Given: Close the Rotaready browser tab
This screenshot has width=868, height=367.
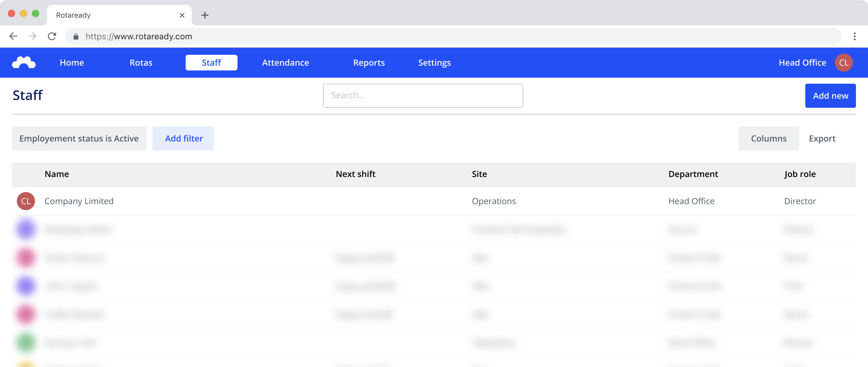Looking at the screenshot, I should (182, 15).
